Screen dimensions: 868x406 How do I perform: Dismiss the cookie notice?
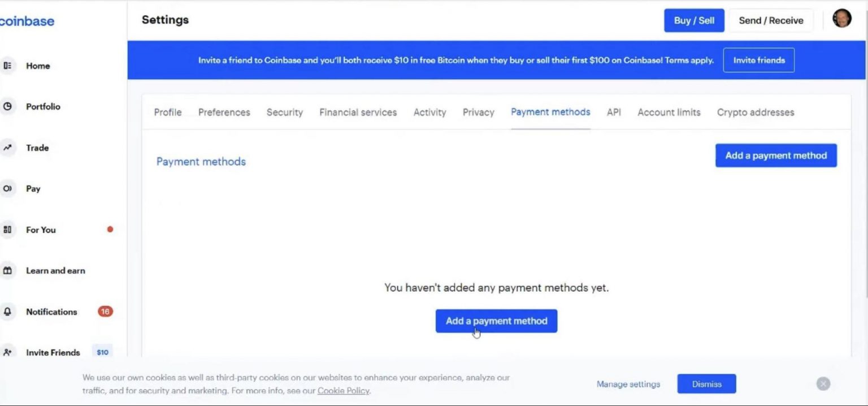coord(706,383)
